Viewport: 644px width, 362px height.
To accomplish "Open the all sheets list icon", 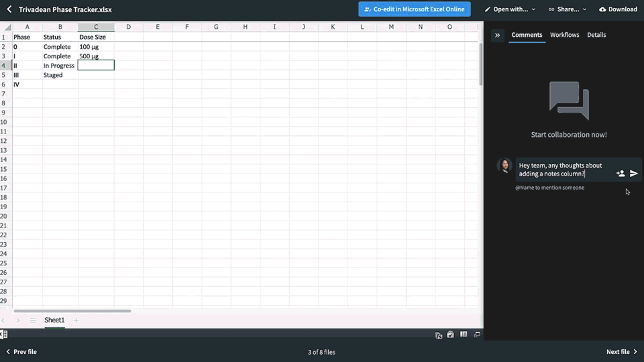I will point(33,320).
